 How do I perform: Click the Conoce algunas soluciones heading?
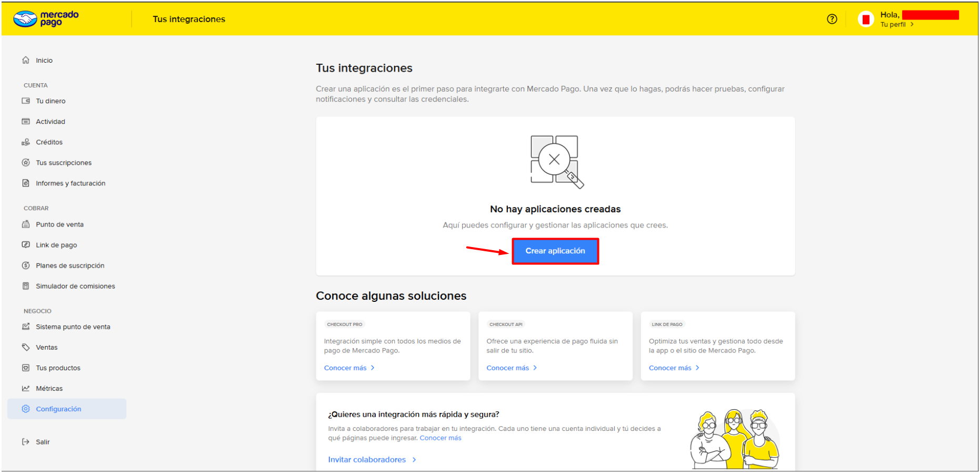pos(391,296)
